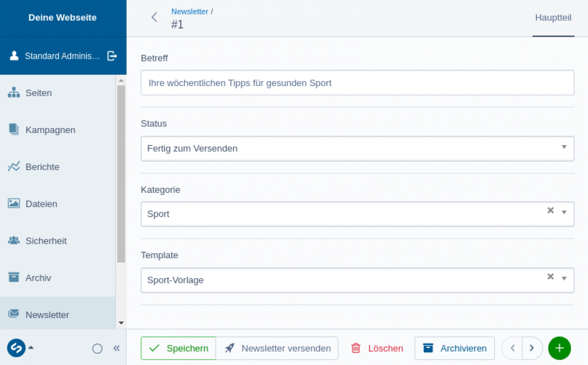Click the #1 record title
The image size is (588, 365).
(x=178, y=25)
